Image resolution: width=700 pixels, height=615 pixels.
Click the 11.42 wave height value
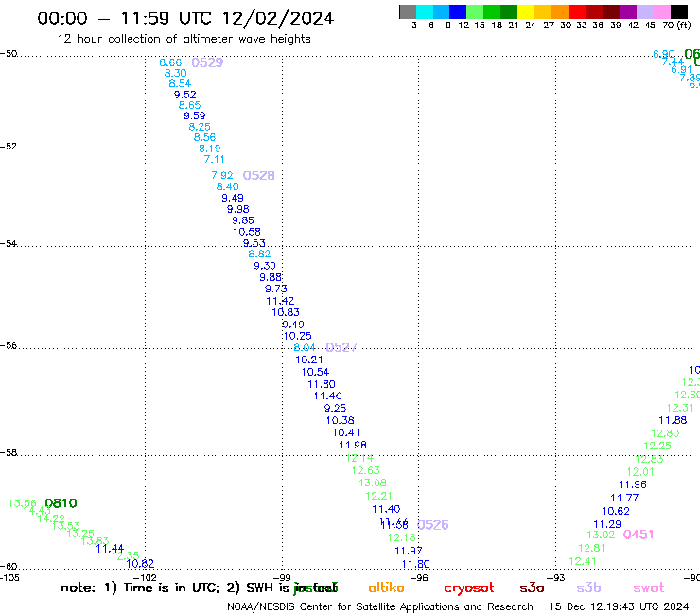[280, 301]
